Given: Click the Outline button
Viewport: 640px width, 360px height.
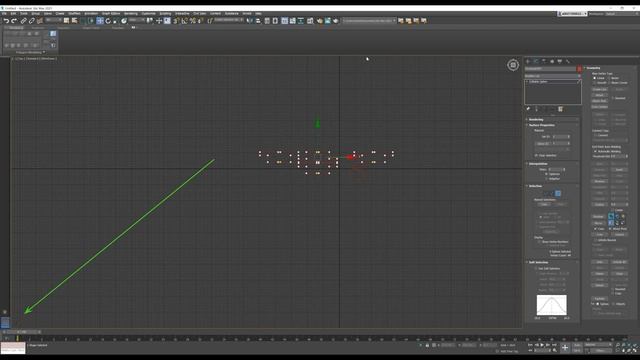Looking at the screenshot, I should (x=600, y=204).
